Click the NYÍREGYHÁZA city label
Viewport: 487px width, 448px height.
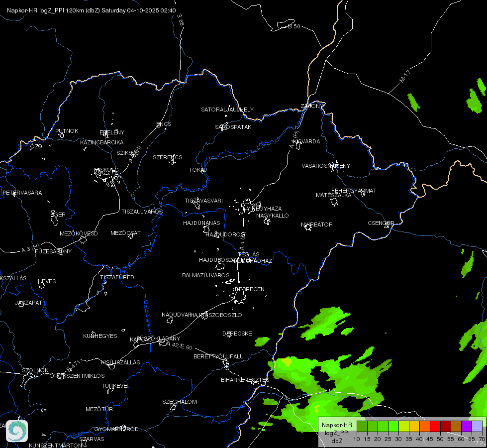coord(263,208)
